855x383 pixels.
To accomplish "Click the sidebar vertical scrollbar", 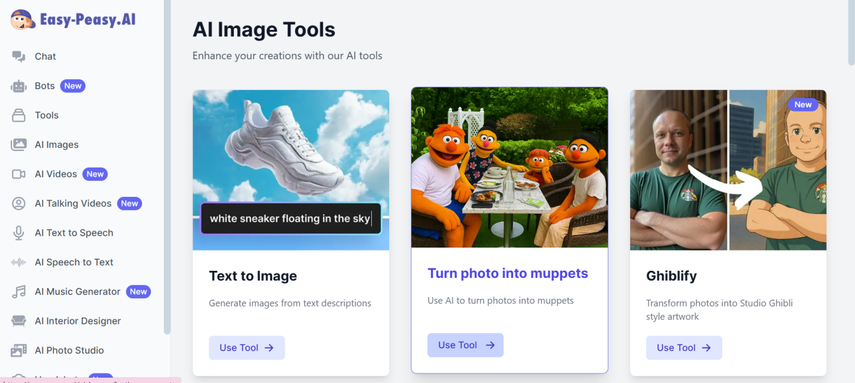I will coord(167,166).
